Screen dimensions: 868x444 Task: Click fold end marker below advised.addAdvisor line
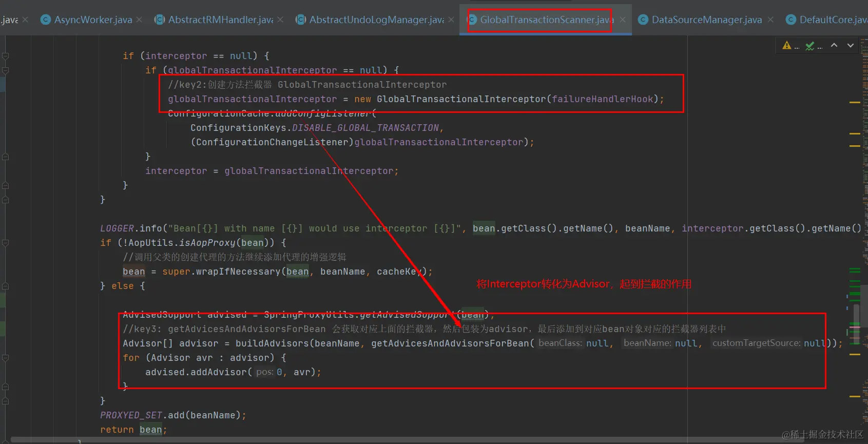point(5,386)
